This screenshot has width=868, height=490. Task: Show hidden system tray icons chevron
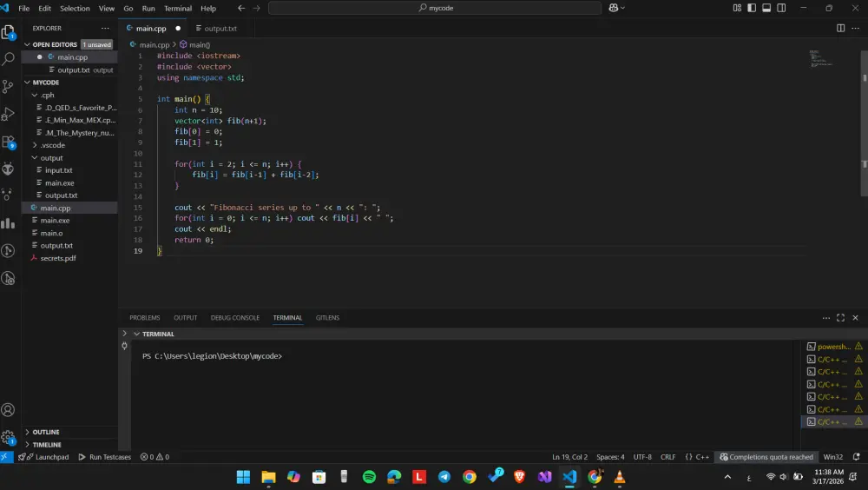coord(727,477)
